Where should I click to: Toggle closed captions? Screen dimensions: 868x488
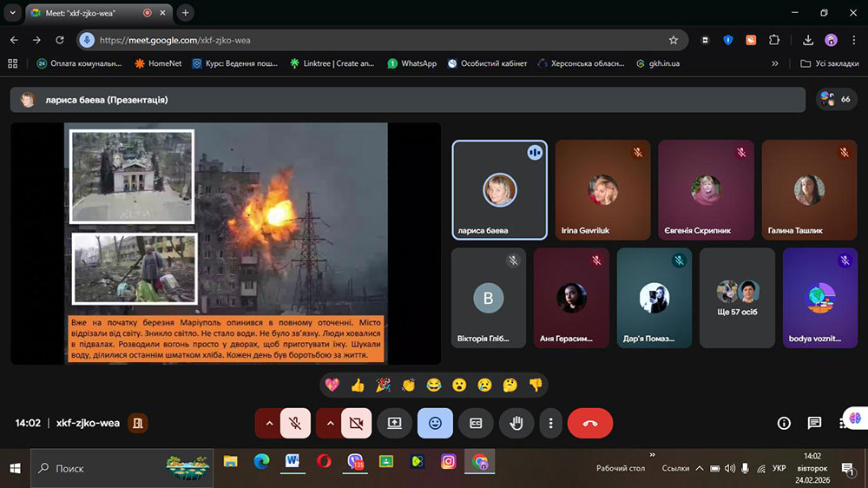[x=476, y=423]
